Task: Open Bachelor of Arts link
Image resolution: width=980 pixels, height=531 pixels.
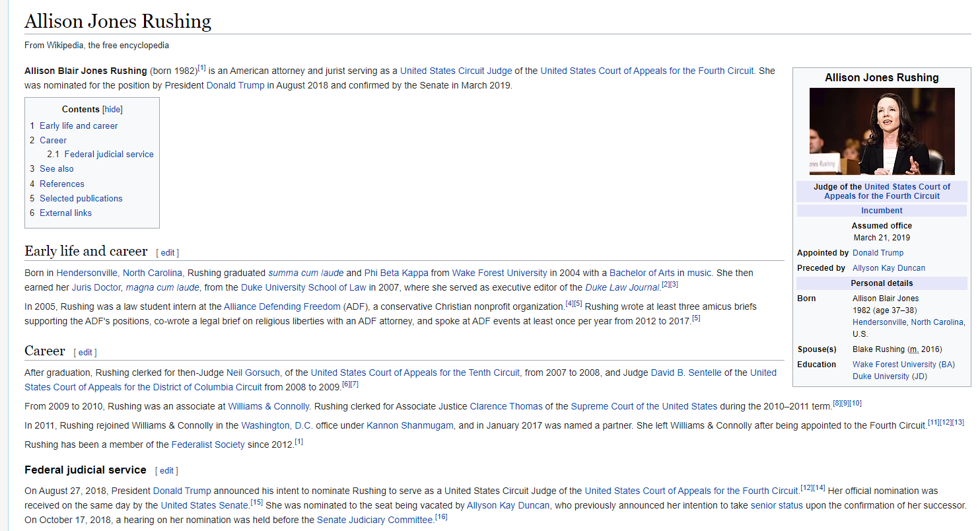Action: pyautogui.click(x=642, y=273)
